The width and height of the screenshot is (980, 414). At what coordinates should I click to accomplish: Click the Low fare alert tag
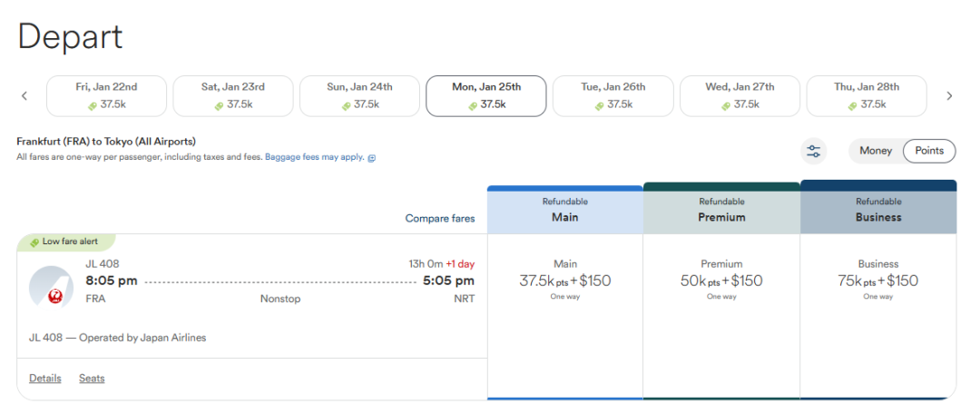[x=66, y=241]
